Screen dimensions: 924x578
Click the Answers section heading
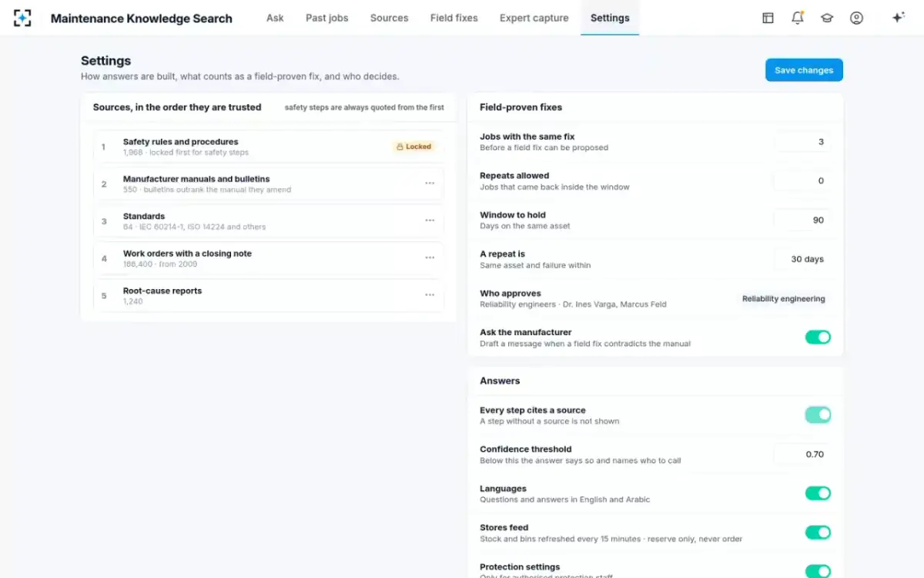[x=500, y=381]
